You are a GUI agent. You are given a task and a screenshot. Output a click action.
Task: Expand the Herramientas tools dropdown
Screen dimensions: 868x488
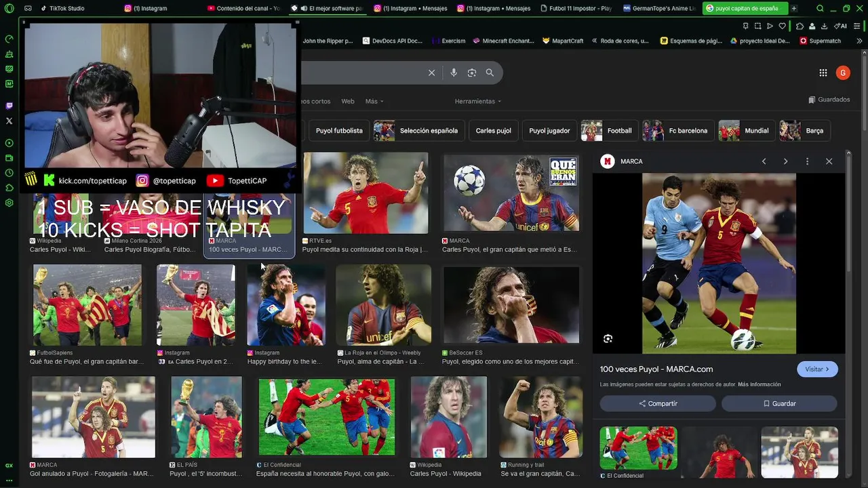tap(477, 101)
